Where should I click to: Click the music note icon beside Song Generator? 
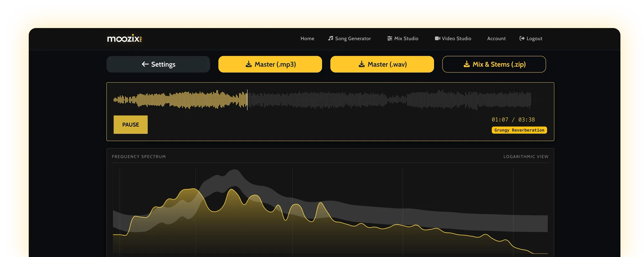click(330, 38)
